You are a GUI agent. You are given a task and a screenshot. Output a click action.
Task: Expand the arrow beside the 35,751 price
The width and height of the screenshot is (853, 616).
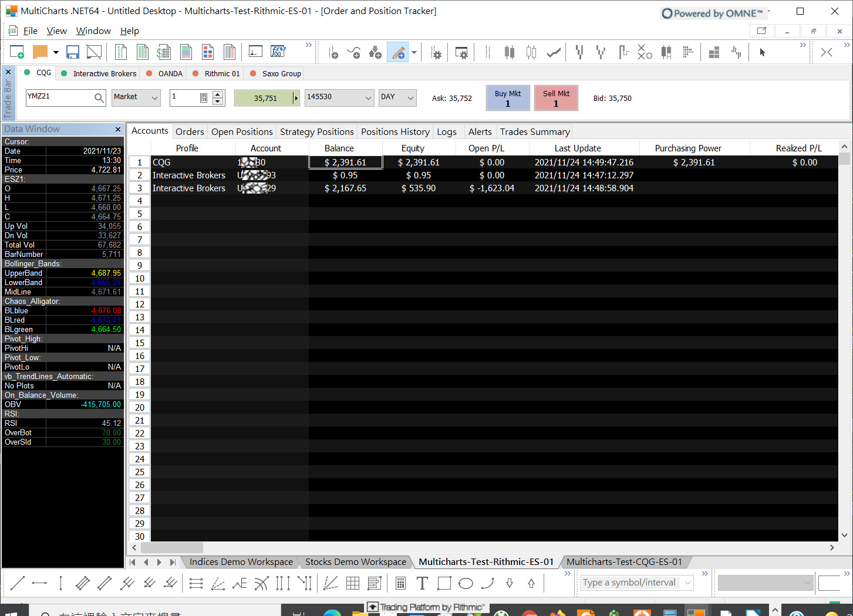click(296, 98)
